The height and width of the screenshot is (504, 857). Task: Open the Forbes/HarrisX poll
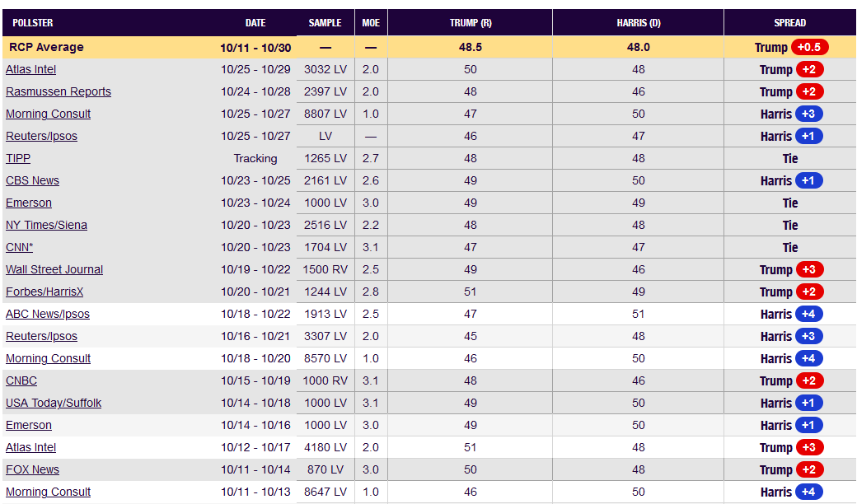coord(44,292)
